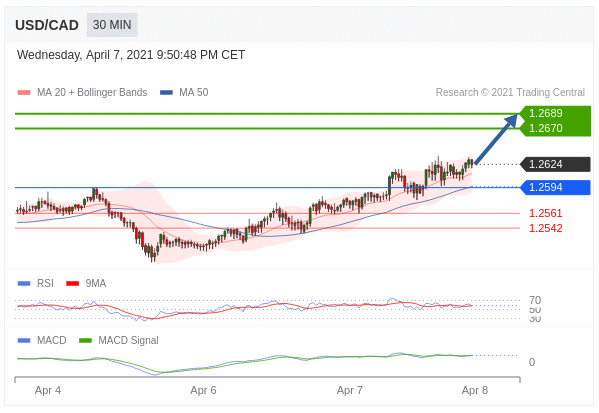
Task: Click the Apr 6 date axis label
Action: (203, 390)
